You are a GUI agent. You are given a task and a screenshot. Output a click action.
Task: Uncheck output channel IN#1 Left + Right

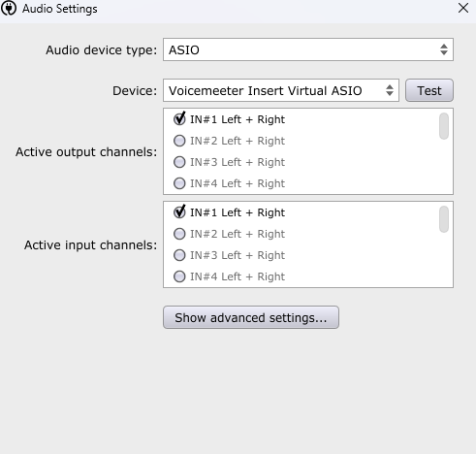click(x=179, y=119)
